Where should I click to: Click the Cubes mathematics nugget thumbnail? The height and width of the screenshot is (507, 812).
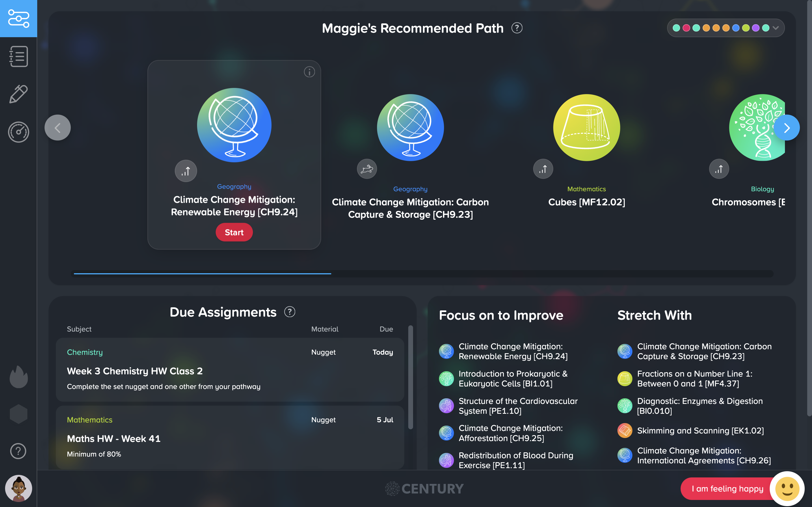point(586,127)
